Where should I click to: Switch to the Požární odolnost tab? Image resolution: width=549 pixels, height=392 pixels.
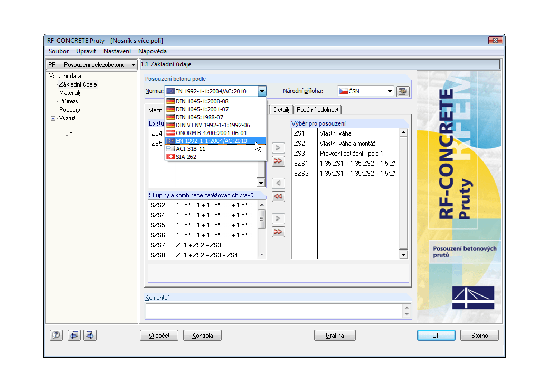click(x=318, y=110)
